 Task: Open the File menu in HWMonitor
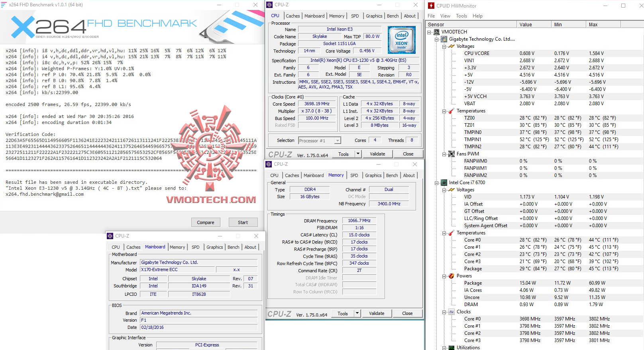[431, 16]
